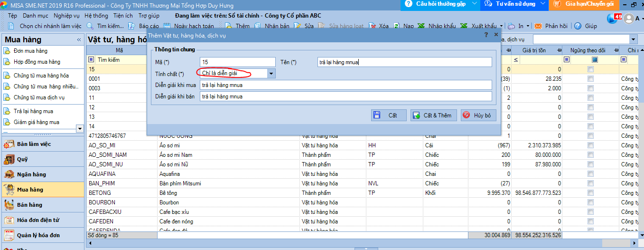Collapse the Mua hàng sidebar panel
The image size is (644, 250).
[x=78, y=39]
